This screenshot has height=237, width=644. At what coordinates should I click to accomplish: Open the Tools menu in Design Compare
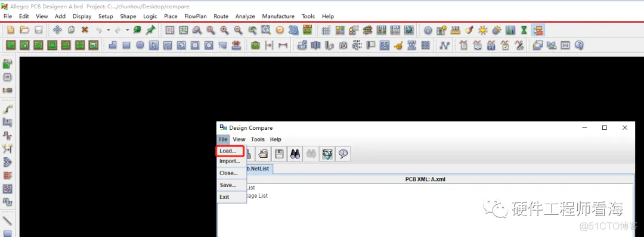click(258, 139)
